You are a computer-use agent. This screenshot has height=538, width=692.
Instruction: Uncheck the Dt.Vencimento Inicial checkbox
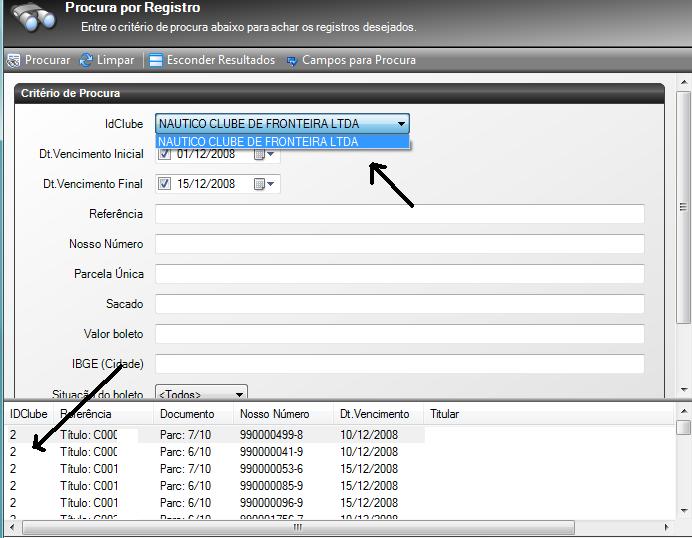pos(165,154)
